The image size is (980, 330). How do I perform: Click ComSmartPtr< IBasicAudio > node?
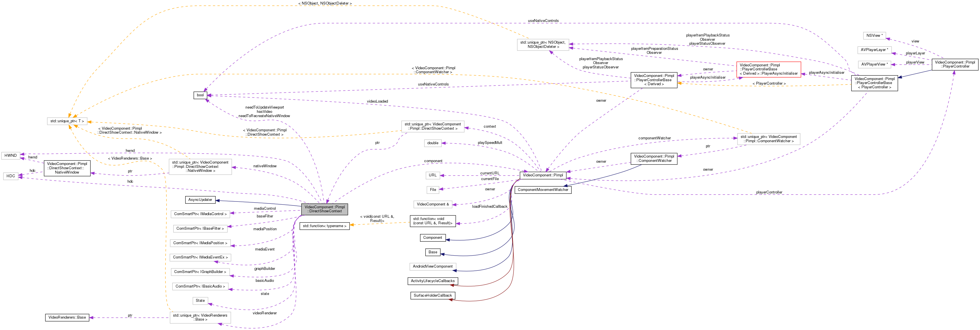tap(200, 286)
